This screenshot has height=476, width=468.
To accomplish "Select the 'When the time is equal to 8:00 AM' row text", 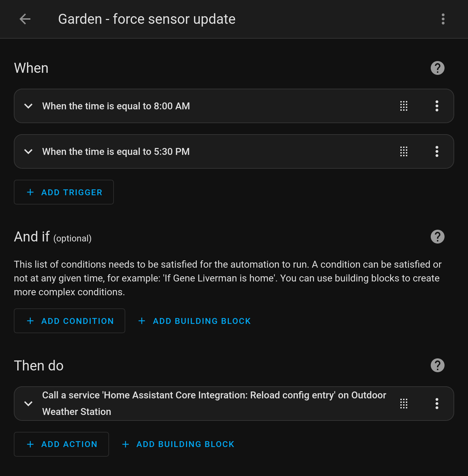I will (116, 106).
